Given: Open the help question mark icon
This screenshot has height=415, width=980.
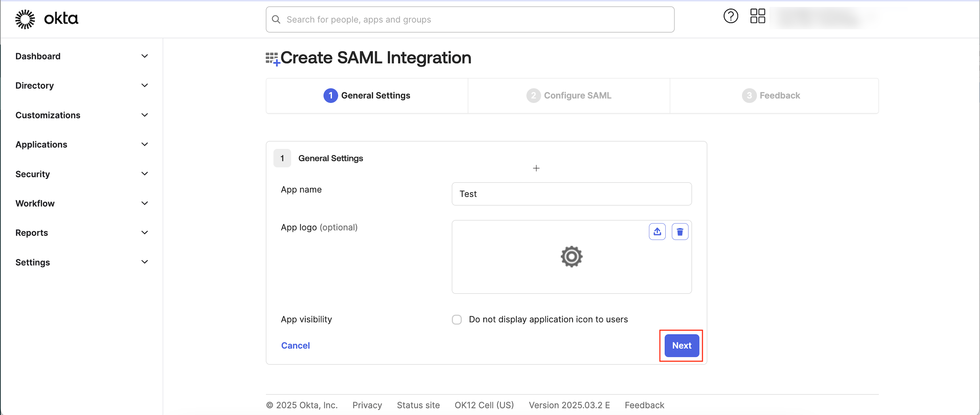Looking at the screenshot, I should [730, 16].
